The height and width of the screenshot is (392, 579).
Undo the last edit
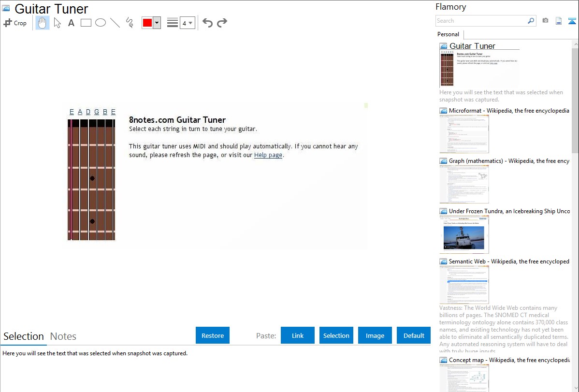[207, 23]
